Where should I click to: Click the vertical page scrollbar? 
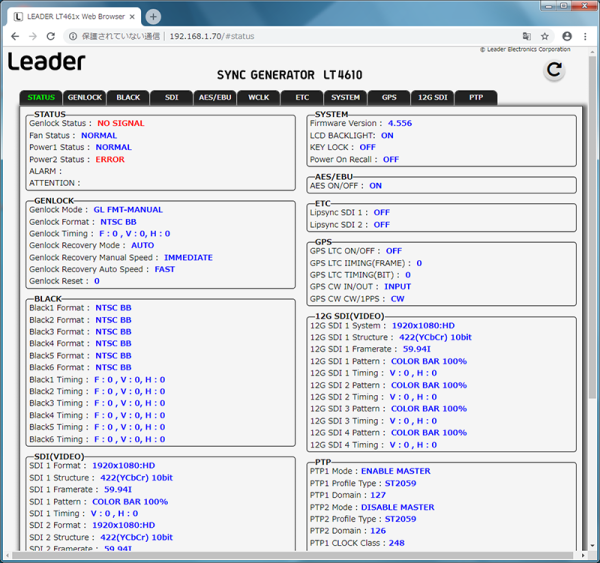point(592,226)
